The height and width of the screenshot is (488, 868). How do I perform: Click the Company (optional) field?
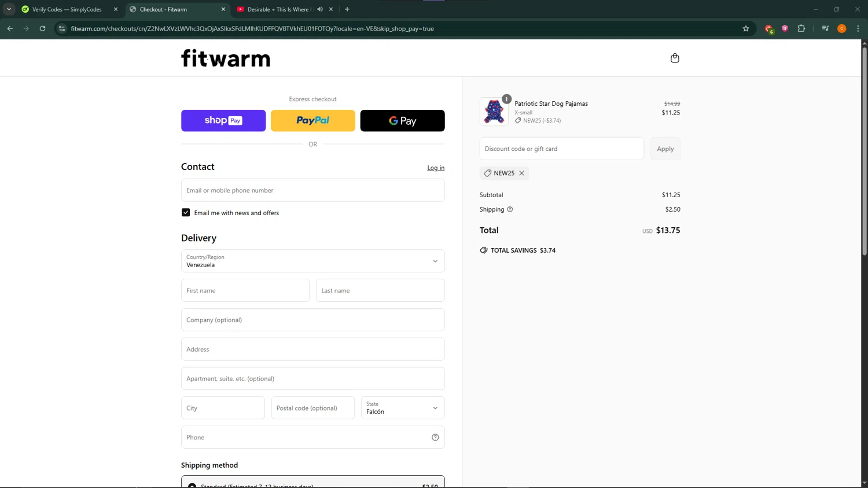(313, 320)
